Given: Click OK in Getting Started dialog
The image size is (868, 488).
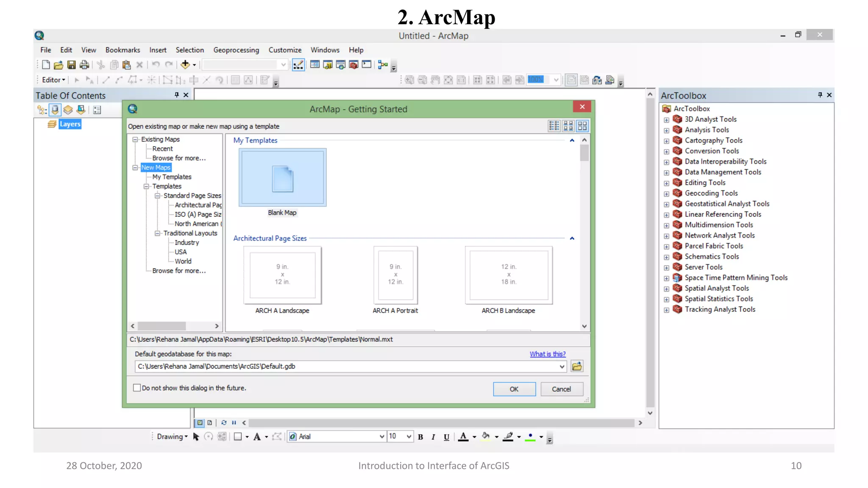Looking at the screenshot, I should coord(514,389).
